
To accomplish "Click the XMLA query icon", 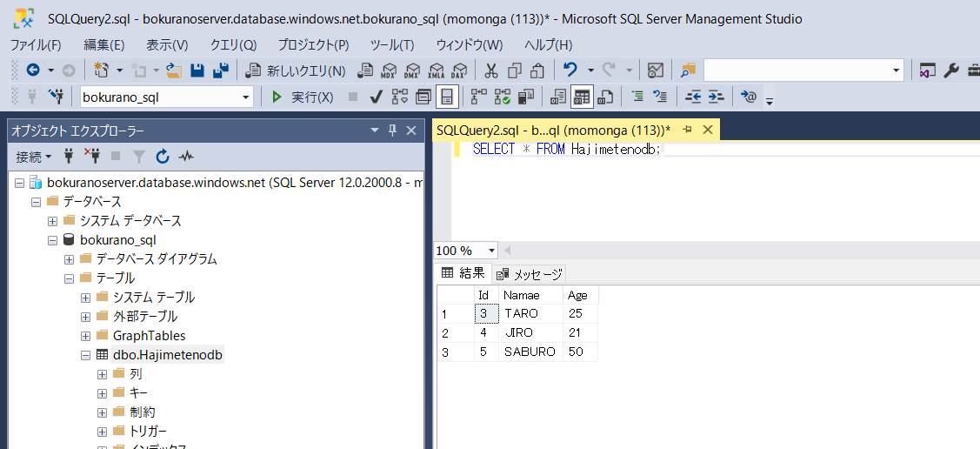I will [436, 70].
